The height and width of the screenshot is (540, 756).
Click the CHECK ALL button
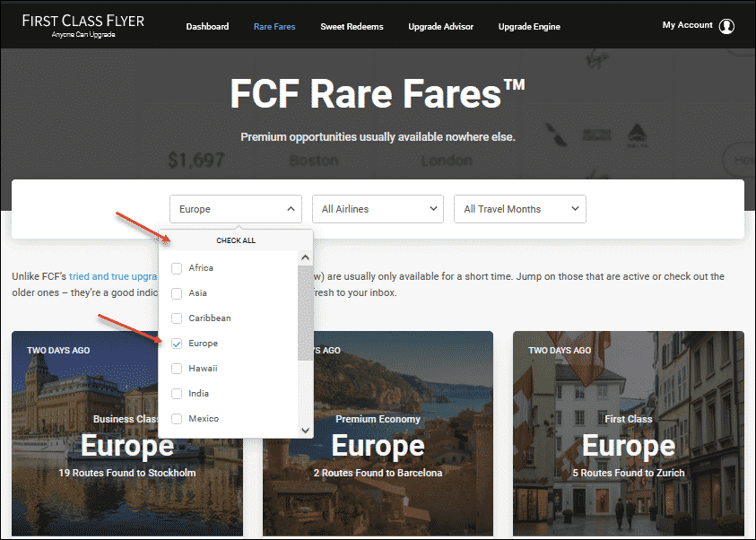click(236, 240)
